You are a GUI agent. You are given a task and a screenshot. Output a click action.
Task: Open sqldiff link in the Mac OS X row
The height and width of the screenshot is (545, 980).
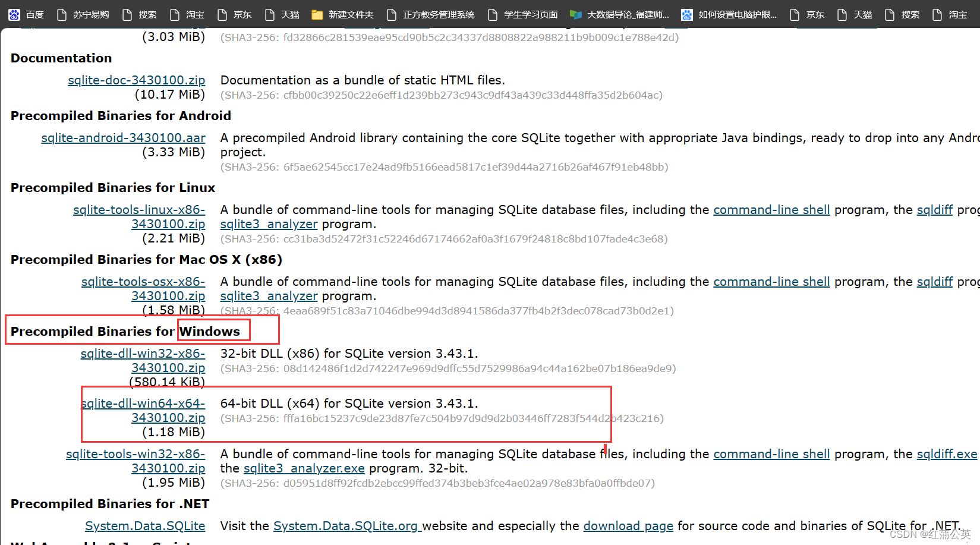tap(935, 282)
